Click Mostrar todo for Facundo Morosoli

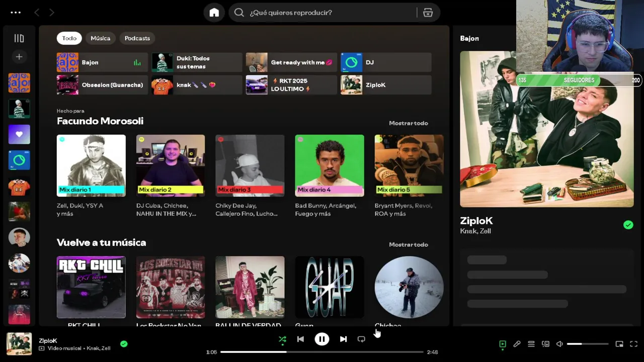click(409, 123)
